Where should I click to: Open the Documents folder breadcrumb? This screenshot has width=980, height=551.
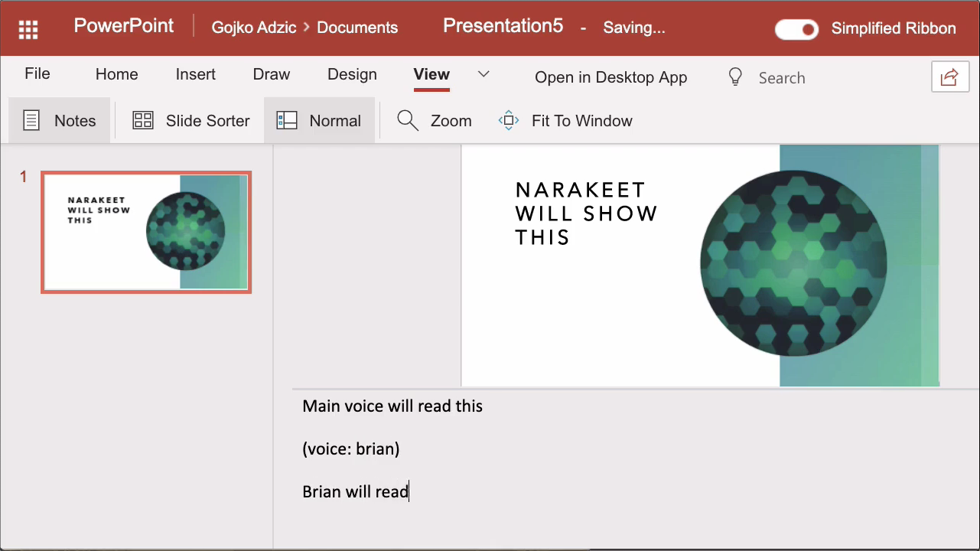point(357,28)
